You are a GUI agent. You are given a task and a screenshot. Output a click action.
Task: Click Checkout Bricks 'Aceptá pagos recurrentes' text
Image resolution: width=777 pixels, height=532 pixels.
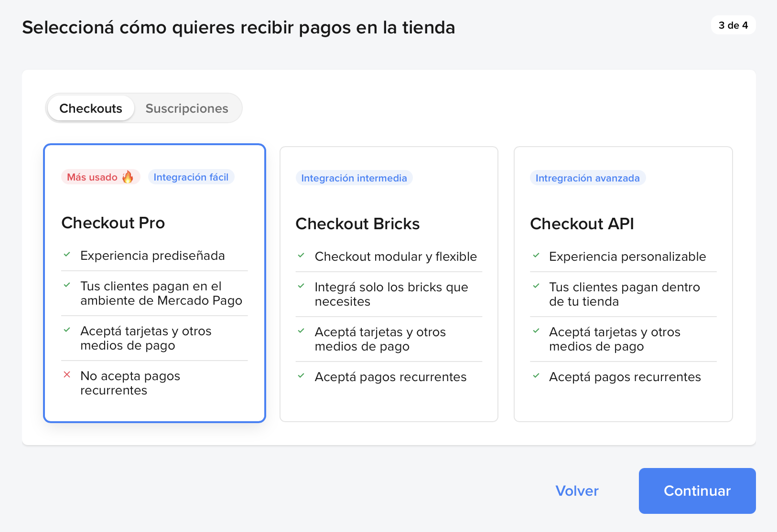(390, 377)
